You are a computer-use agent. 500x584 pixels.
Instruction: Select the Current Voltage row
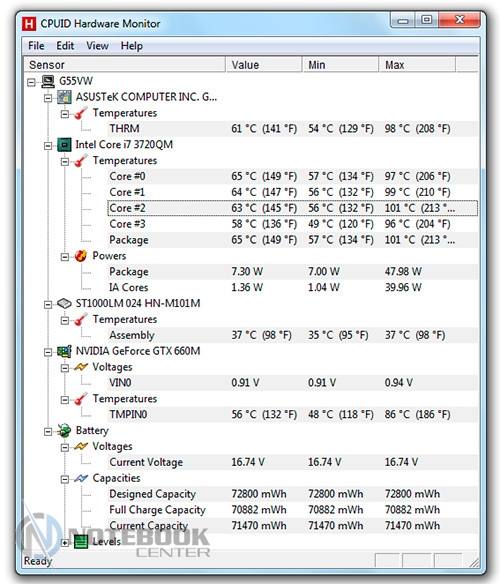292,462
